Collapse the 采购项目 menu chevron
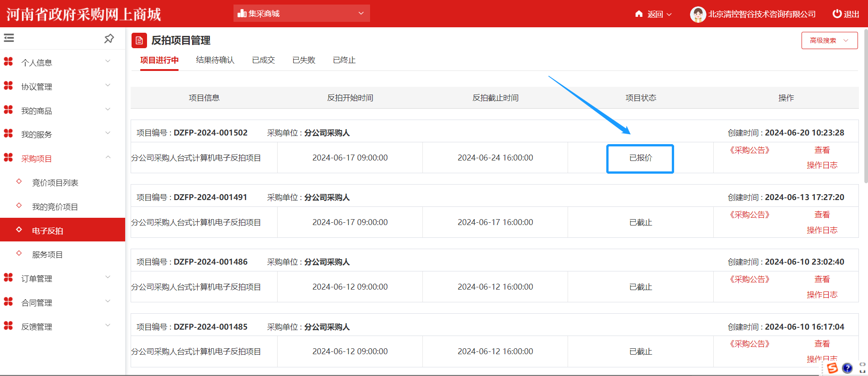Screen dimensions: 868x376 tap(108, 157)
